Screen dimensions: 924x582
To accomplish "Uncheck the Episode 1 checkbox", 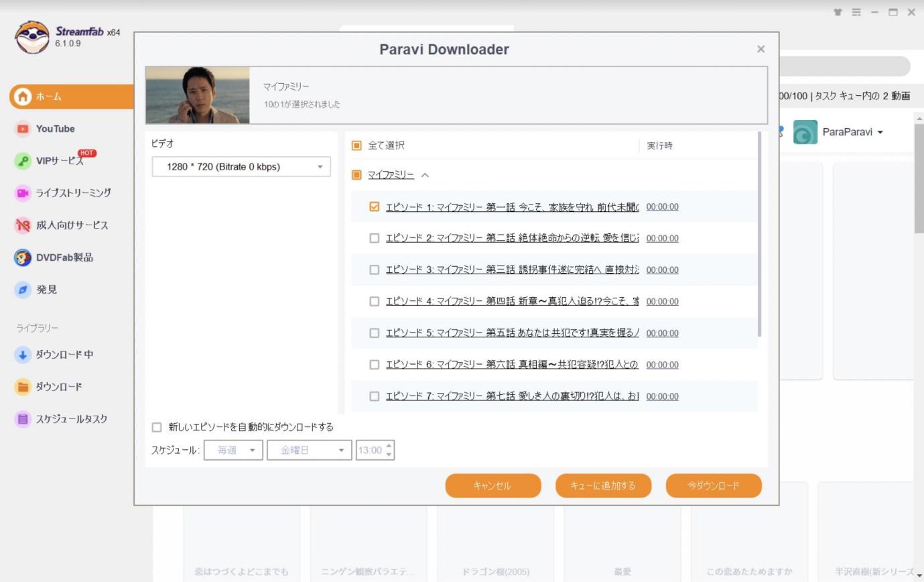I will point(375,207).
